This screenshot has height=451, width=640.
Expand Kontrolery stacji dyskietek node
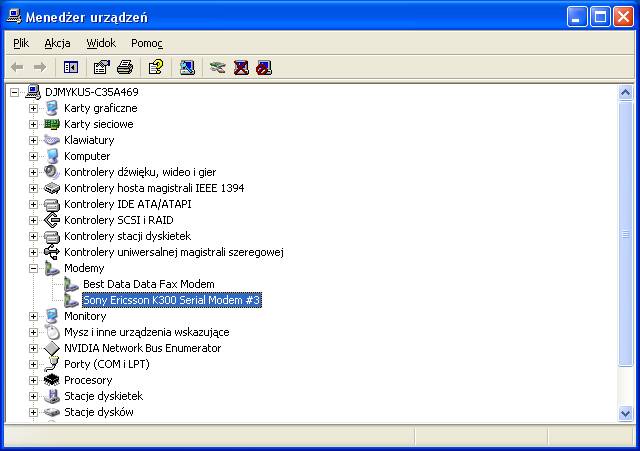(x=33, y=236)
